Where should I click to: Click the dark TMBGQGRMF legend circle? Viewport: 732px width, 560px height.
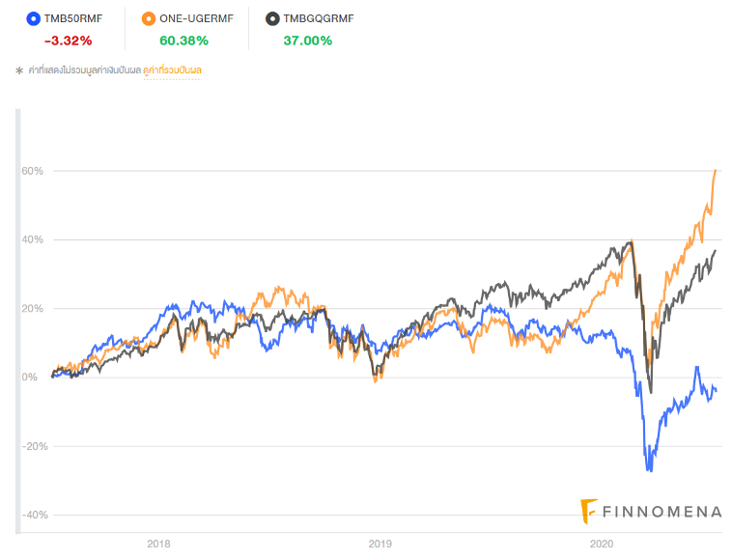(273, 18)
